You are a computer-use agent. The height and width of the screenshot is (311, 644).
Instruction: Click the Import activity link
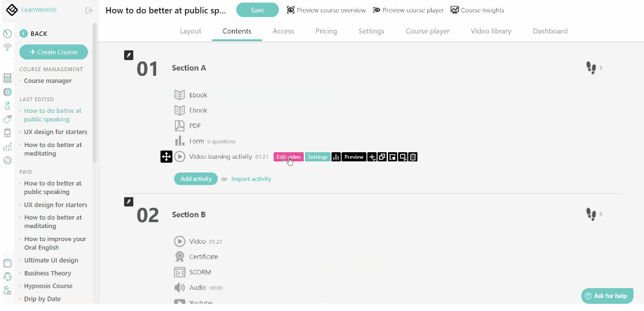(x=251, y=179)
